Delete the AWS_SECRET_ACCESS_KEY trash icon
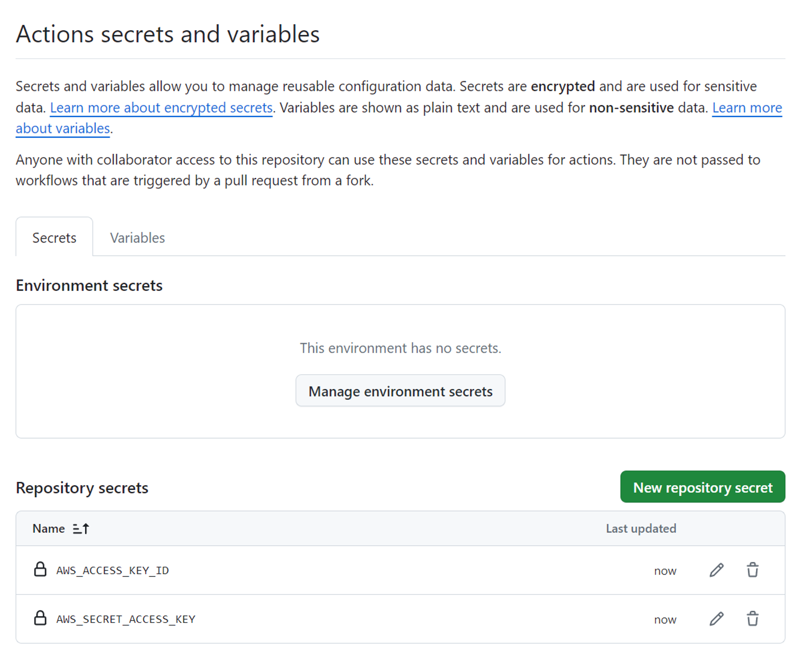 [x=752, y=619]
